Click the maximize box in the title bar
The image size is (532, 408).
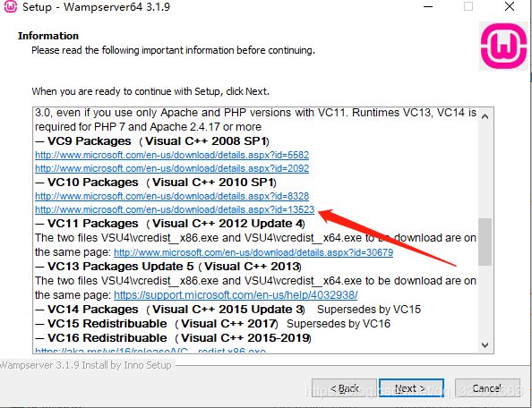click(x=468, y=6)
